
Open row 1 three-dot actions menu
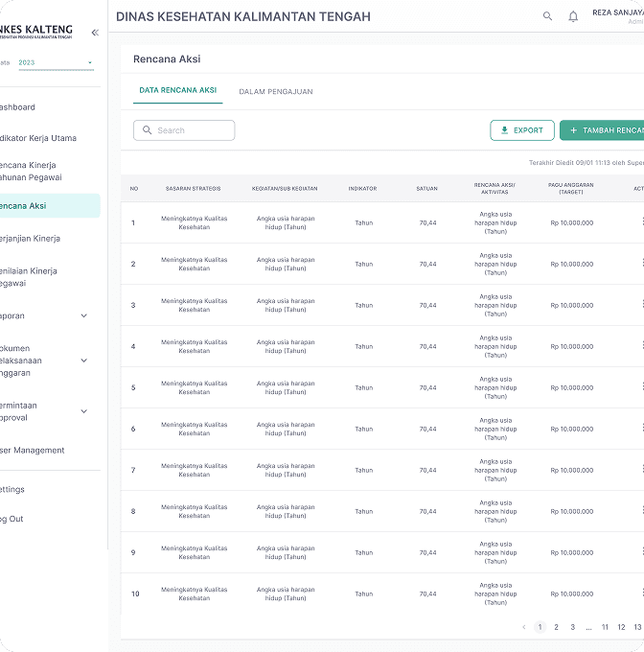tap(642, 221)
